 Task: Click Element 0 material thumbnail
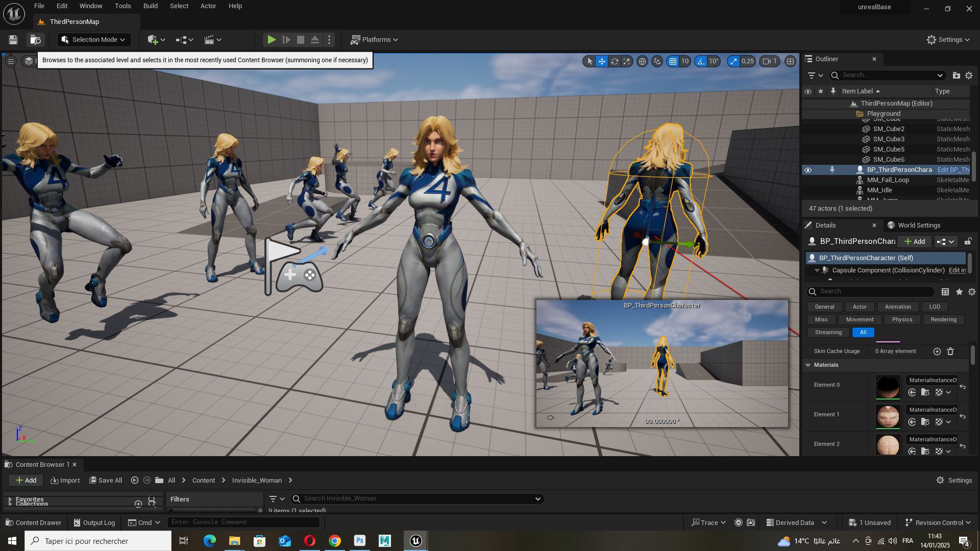tap(888, 387)
